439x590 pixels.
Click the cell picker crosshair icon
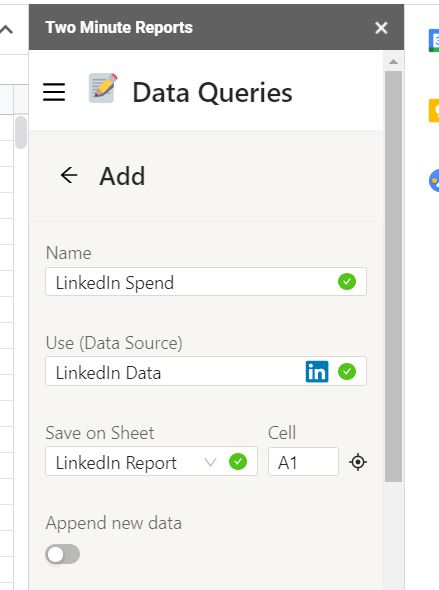pos(358,462)
